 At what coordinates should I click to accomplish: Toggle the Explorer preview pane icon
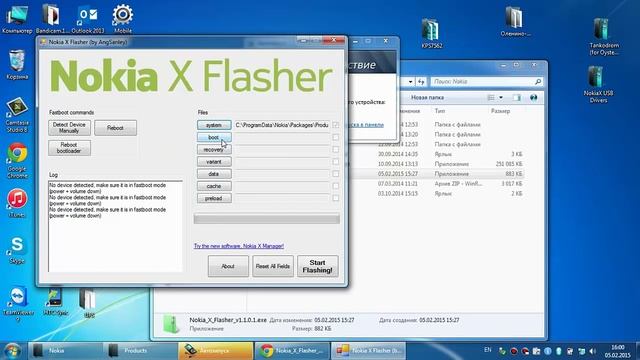click(517, 98)
